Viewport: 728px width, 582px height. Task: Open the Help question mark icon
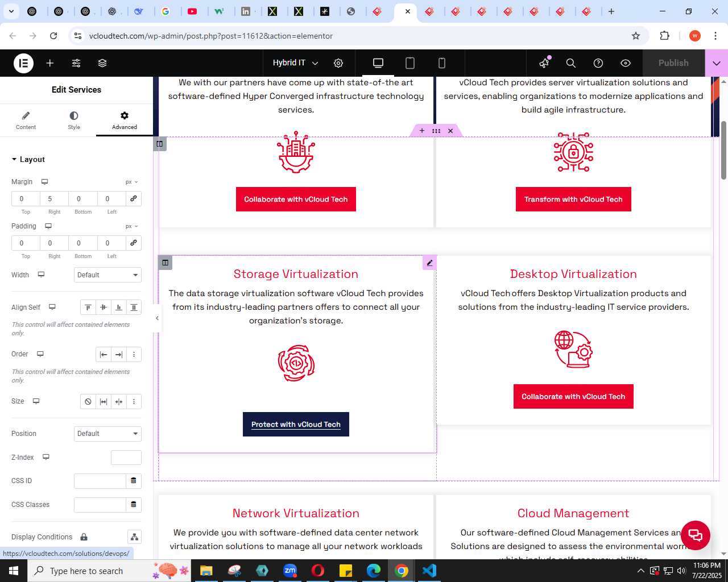click(x=598, y=63)
